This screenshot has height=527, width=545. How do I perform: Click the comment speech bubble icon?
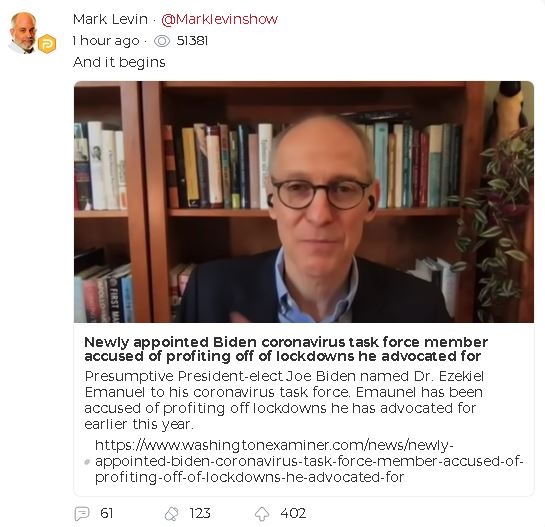pyautogui.click(x=82, y=513)
